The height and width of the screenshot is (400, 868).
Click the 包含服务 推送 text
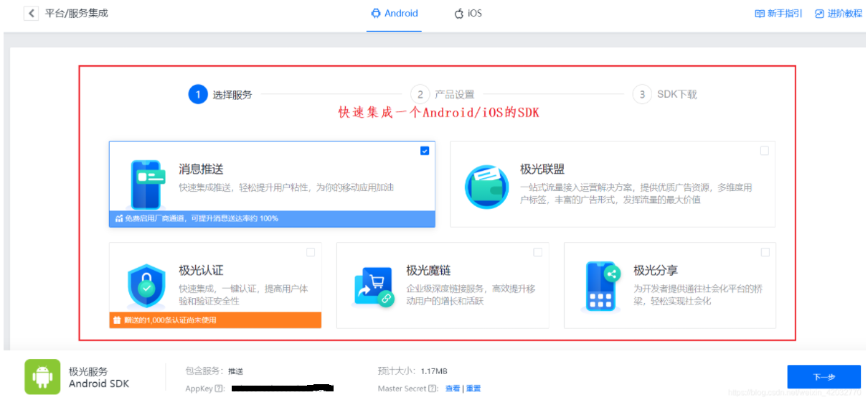click(236, 371)
